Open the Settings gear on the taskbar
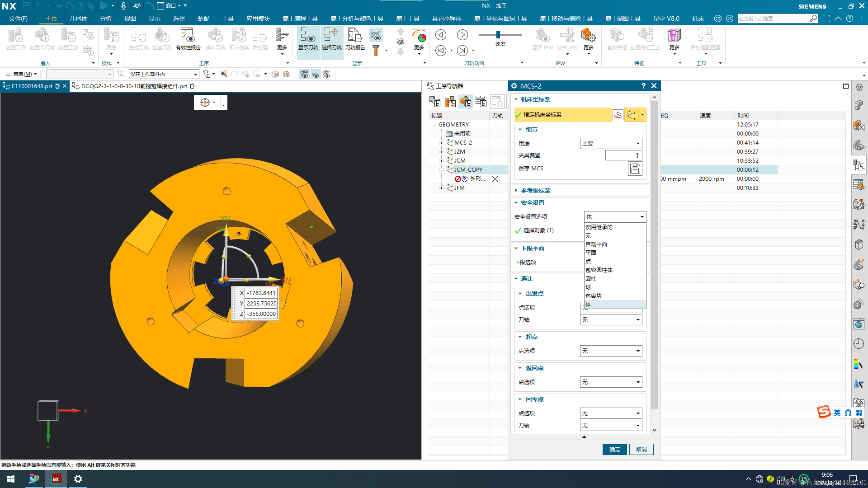Screen dimensions: 868x488 click(78, 479)
